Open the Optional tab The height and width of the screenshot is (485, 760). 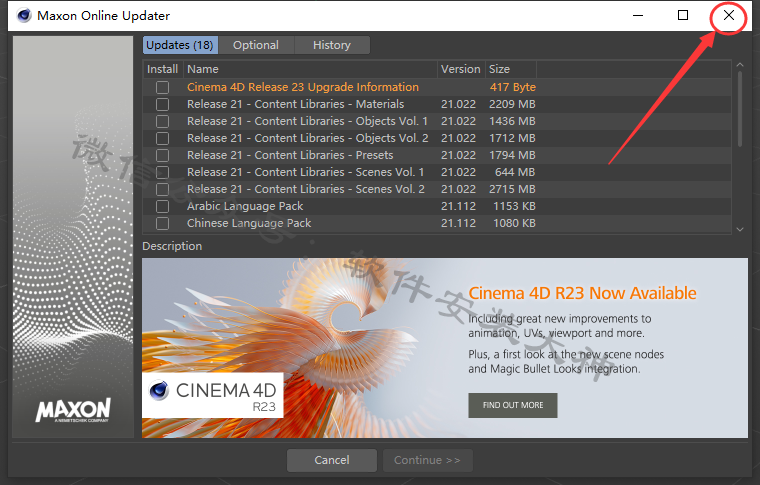(256, 45)
